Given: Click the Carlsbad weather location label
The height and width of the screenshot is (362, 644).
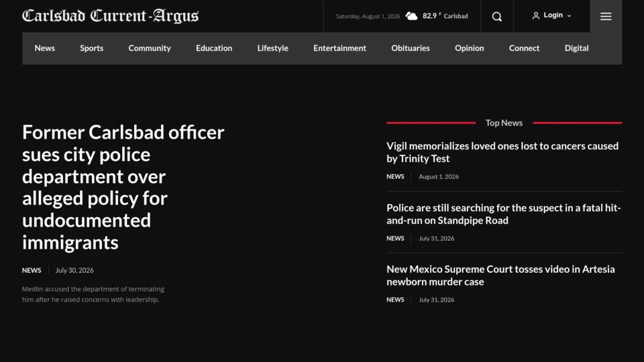Looking at the screenshot, I should point(455,16).
